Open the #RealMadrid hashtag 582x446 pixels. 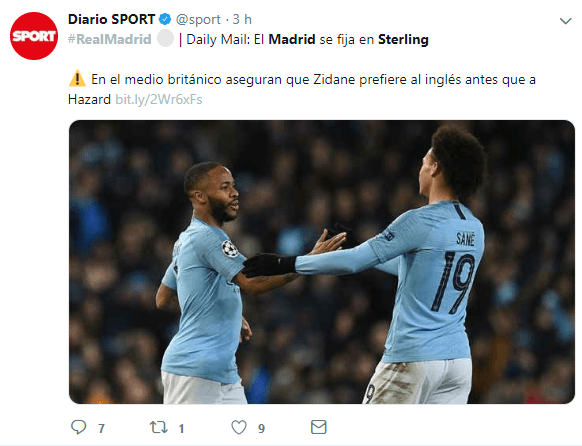pos(109,39)
